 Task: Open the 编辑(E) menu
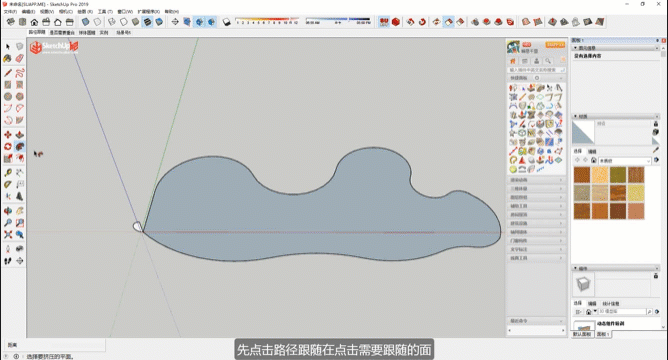29,12
